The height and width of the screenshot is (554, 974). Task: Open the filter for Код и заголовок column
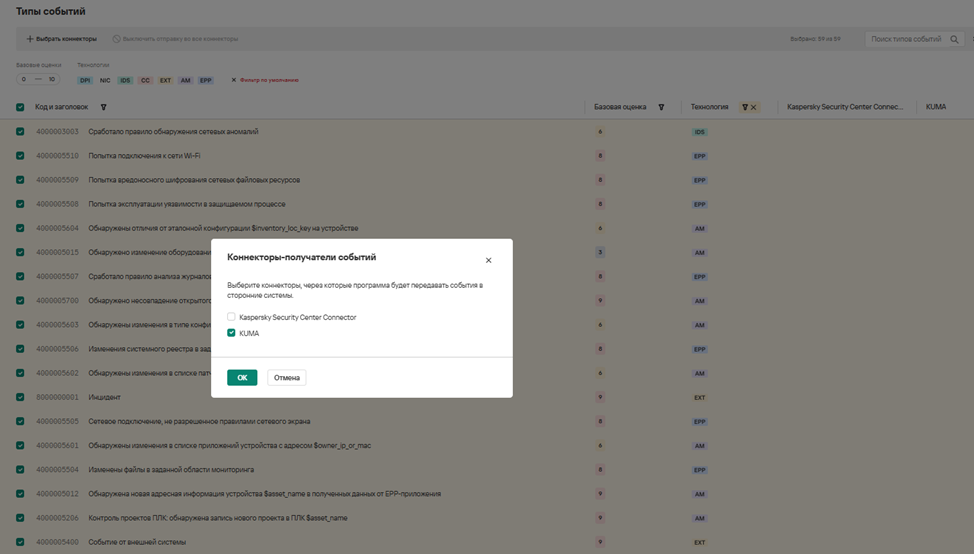[103, 107]
